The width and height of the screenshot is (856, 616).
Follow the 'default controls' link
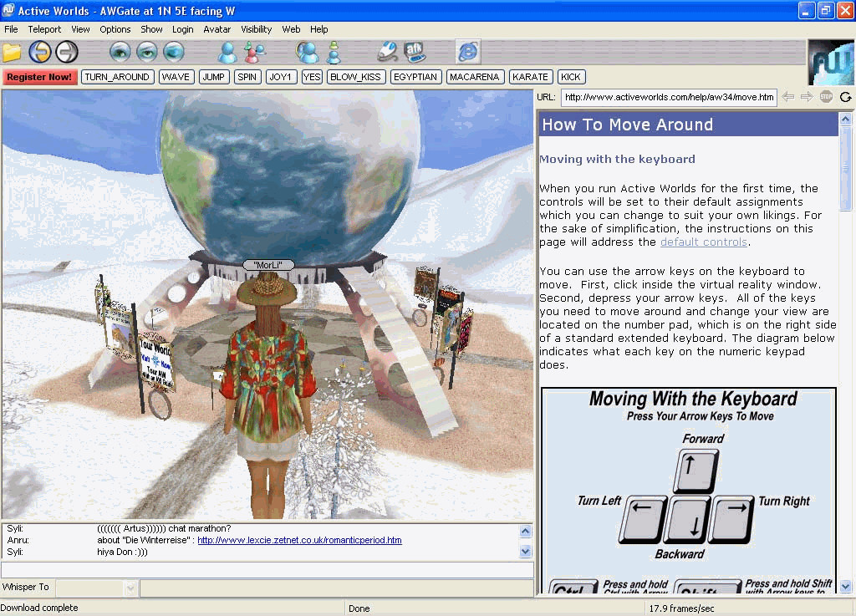[704, 242]
